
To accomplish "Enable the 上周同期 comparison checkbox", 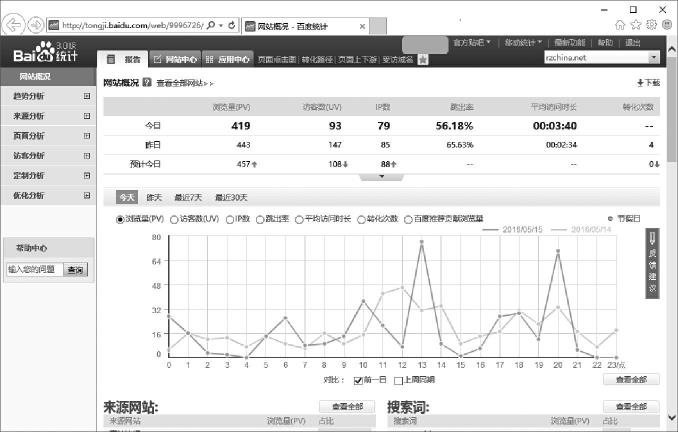I will 398,381.
